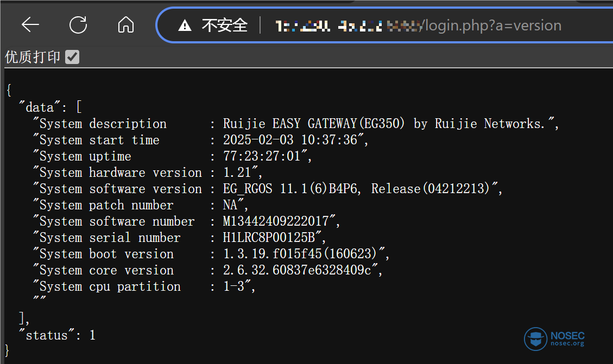The height and width of the screenshot is (364, 613).
Task: Select the "status" key in JSON
Action: click(47, 335)
